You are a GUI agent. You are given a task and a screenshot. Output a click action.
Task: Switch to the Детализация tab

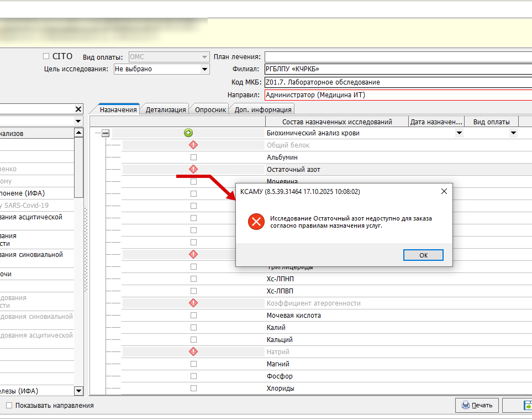[165, 109]
